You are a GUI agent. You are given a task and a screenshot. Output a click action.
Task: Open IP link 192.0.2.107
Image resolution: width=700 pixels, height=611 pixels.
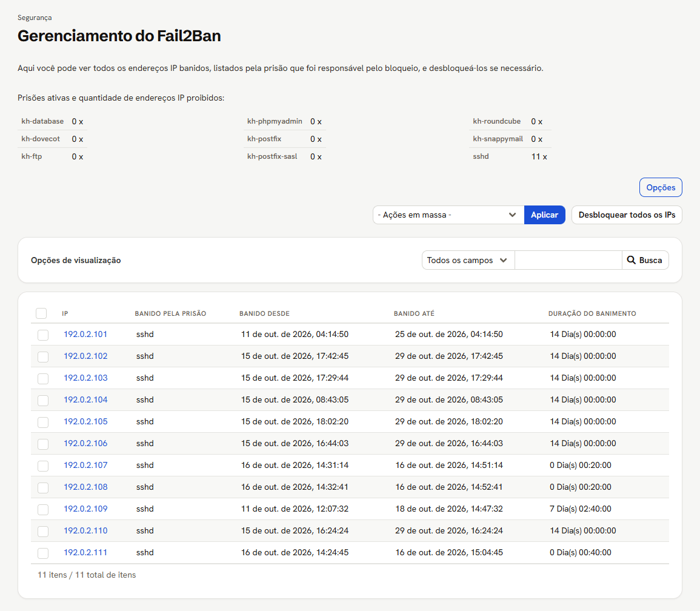85,466
